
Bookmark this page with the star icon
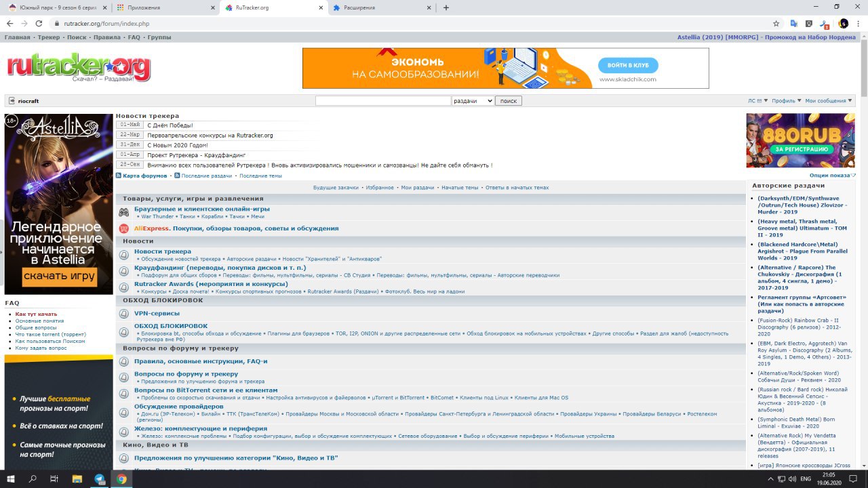click(x=776, y=23)
